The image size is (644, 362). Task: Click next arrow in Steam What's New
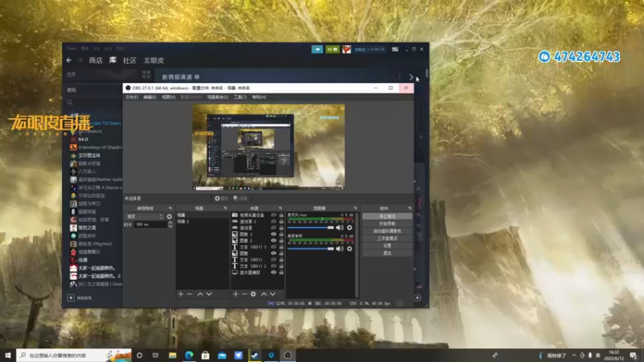[411, 76]
